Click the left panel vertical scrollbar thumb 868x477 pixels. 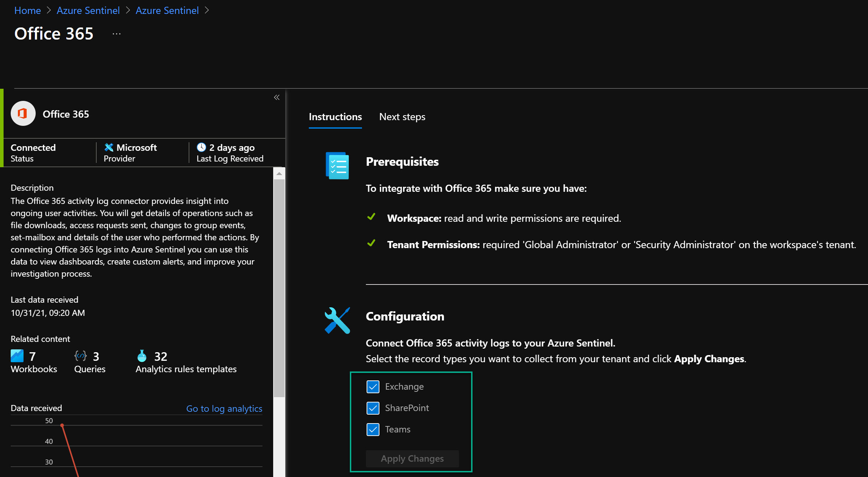pyautogui.click(x=279, y=288)
